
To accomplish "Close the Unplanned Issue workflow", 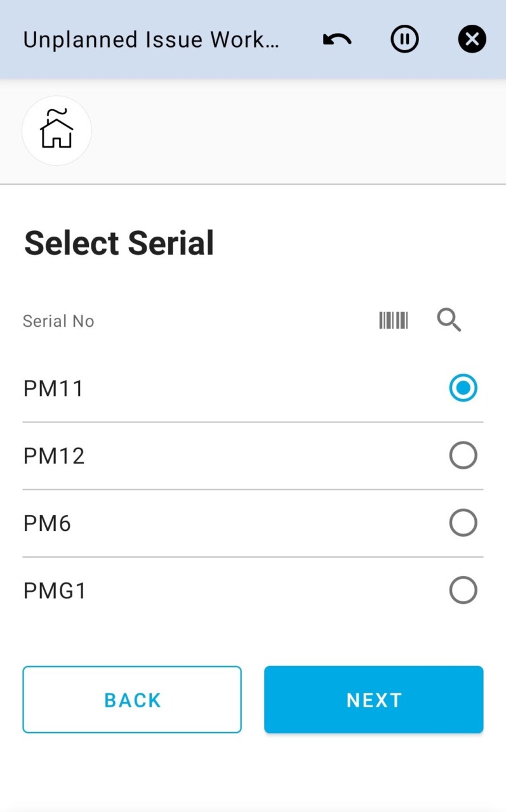I will [x=472, y=40].
